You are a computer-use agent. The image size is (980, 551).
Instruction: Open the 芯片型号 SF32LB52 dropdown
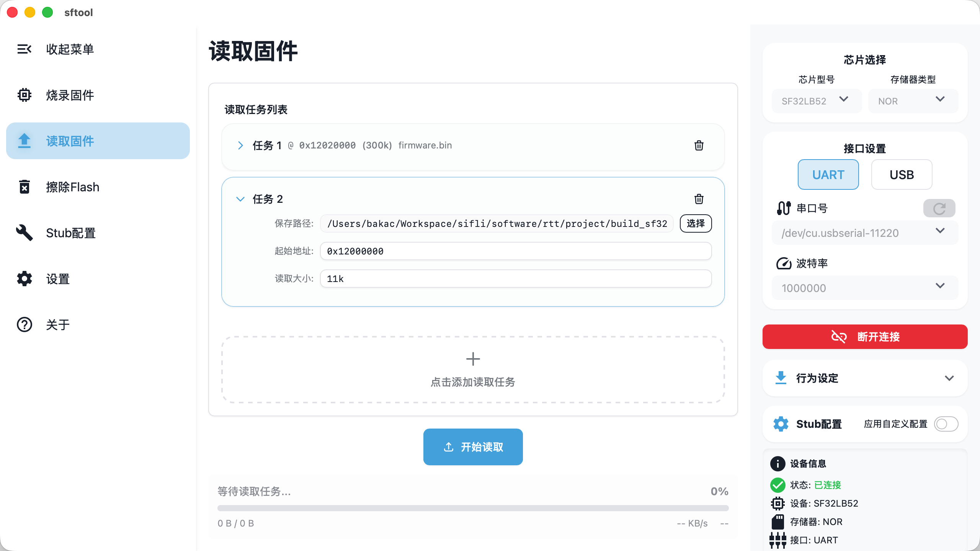pos(817,101)
